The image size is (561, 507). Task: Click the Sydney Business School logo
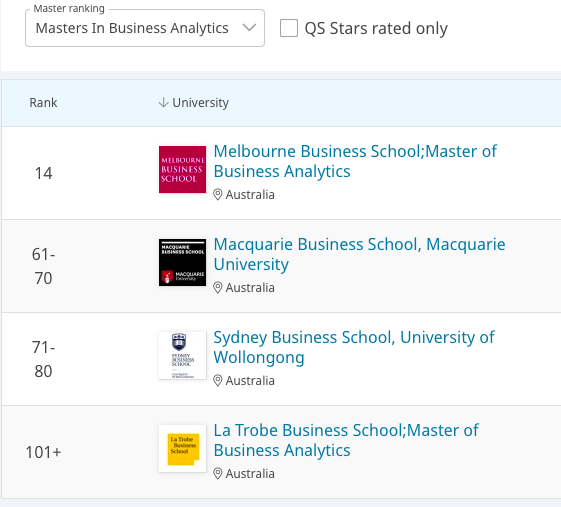click(x=182, y=355)
